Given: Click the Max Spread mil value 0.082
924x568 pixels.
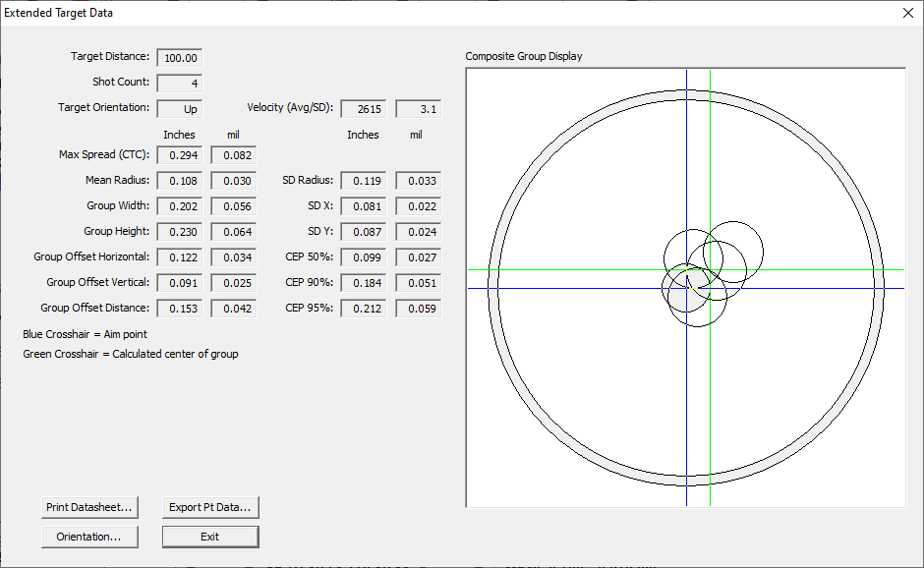Looking at the screenshot, I should click(233, 155).
